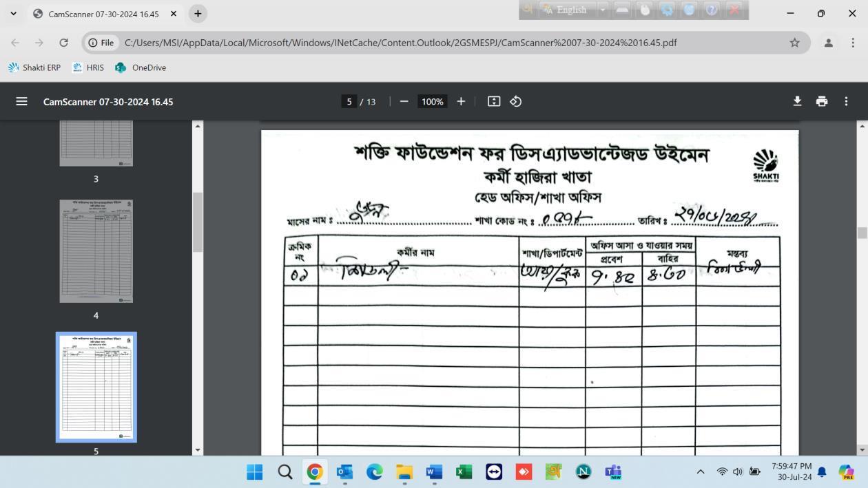Click the help question mark on floating bar
868x488 pixels.
tap(712, 10)
